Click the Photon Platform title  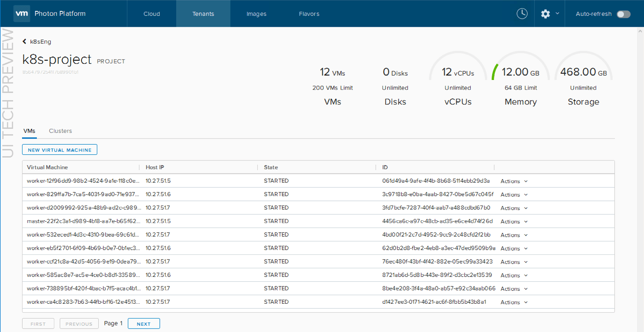pyautogui.click(x=60, y=13)
